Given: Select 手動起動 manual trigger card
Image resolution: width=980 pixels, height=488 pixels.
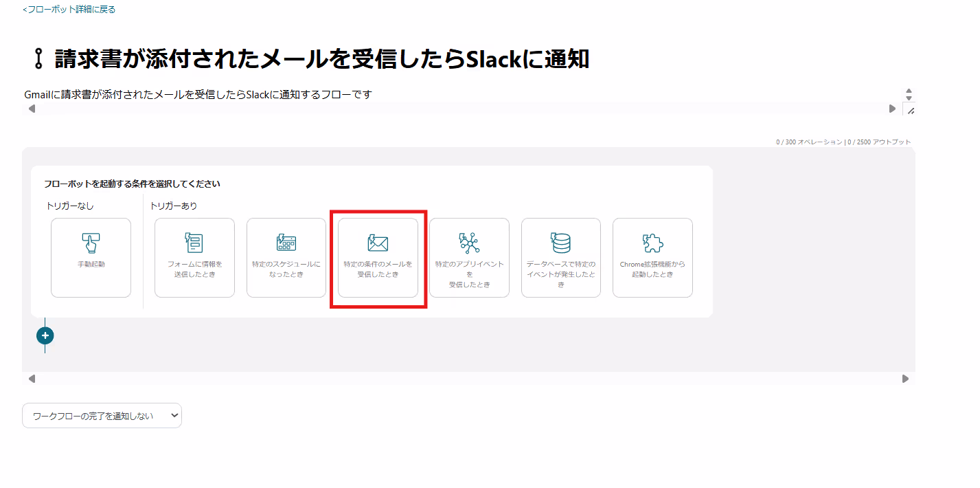Looking at the screenshot, I should [x=91, y=258].
